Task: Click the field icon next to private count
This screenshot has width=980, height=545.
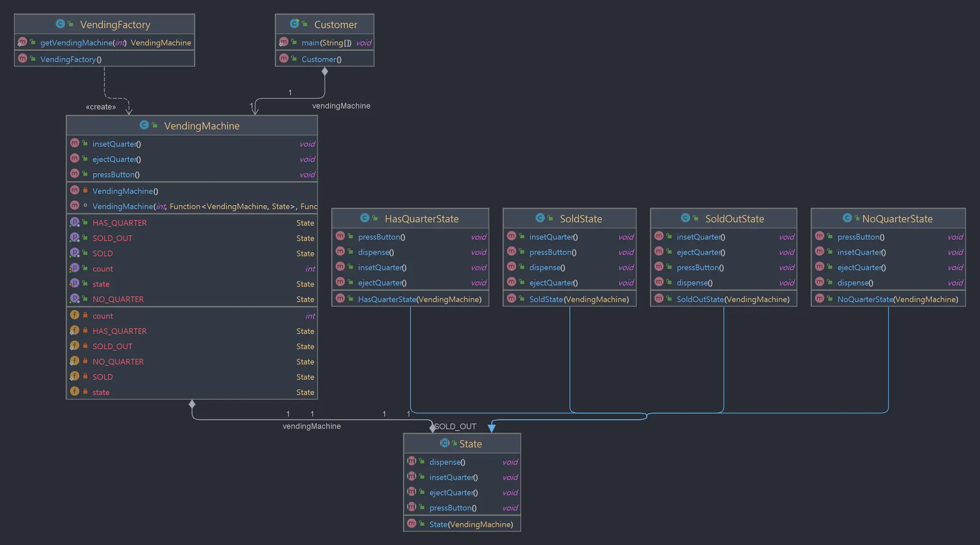Action: 74,315
